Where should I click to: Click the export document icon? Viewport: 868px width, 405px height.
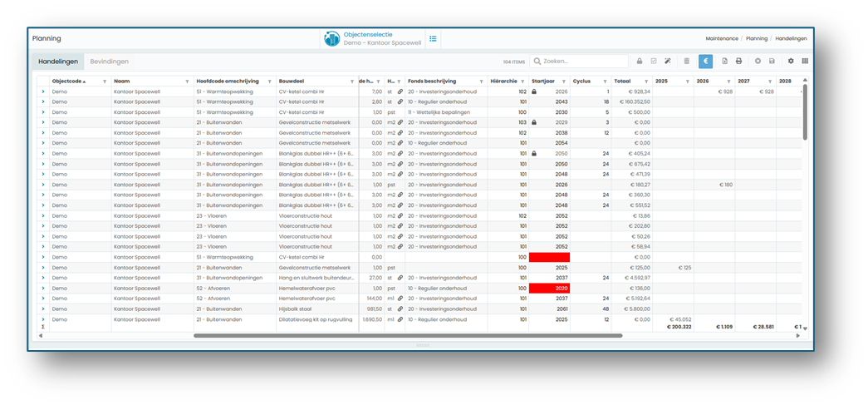pyautogui.click(x=724, y=62)
